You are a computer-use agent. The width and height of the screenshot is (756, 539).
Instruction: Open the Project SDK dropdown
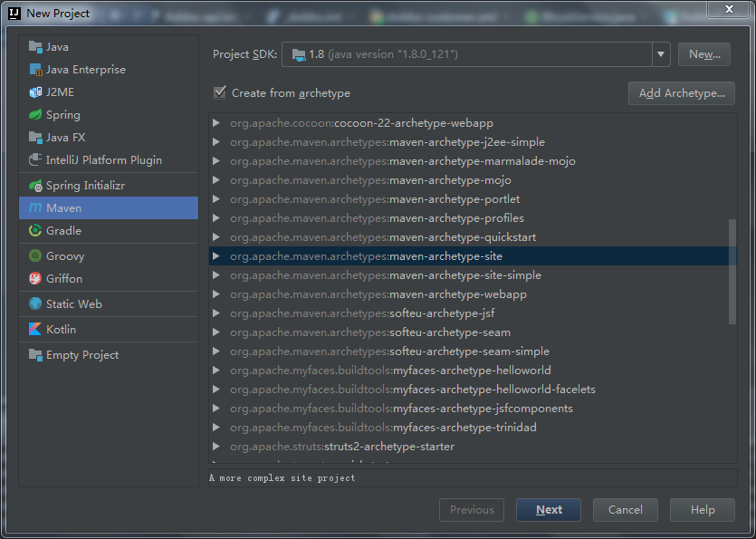pos(660,54)
